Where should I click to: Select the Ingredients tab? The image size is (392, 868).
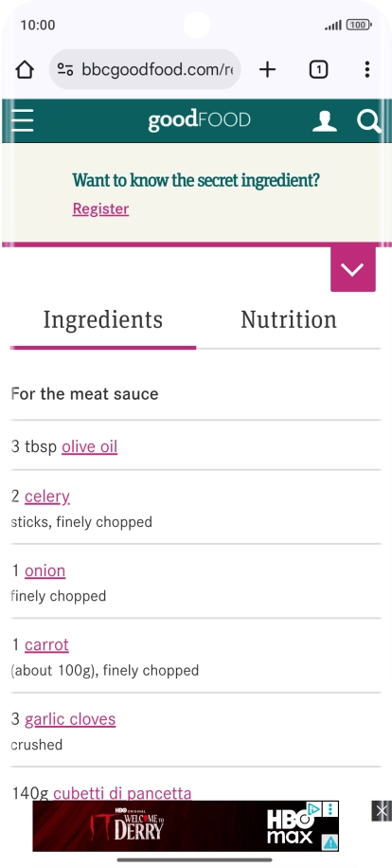click(103, 320)
